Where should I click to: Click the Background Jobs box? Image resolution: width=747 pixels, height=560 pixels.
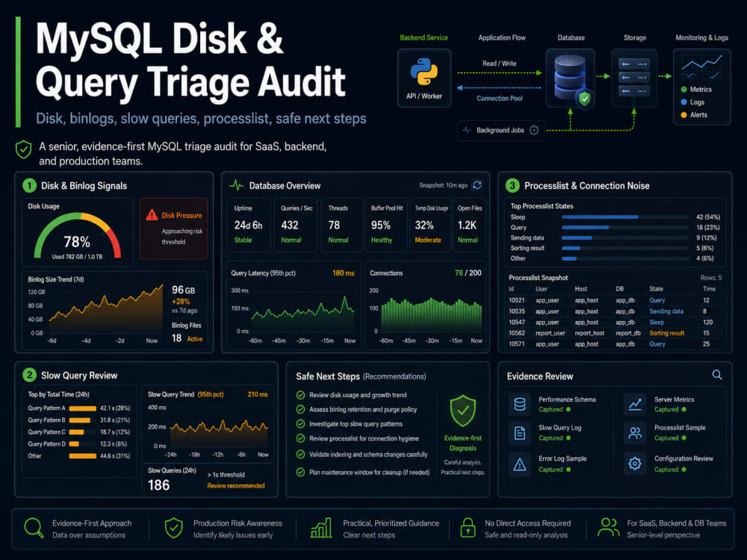[x=500, y=130]
